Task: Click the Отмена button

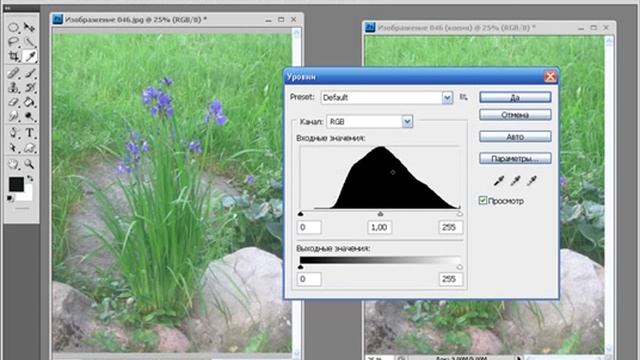Action: click(515, 115)
